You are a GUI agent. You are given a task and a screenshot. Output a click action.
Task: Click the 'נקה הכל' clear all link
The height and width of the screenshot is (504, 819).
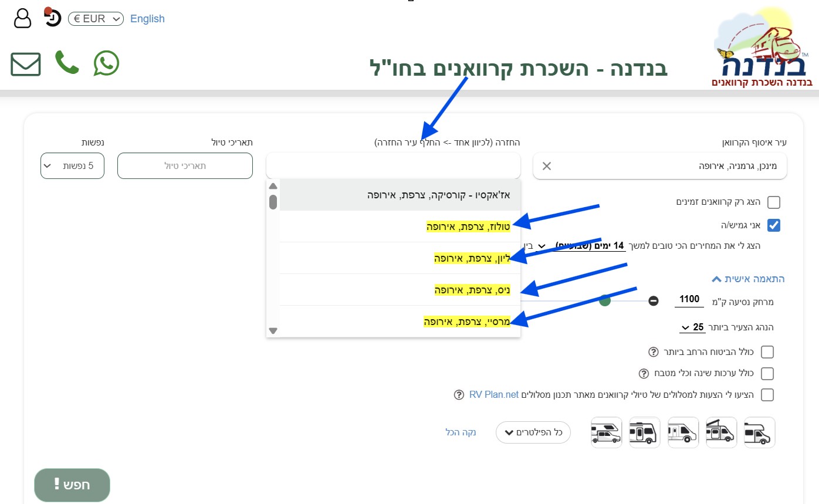tap(462, 432)
